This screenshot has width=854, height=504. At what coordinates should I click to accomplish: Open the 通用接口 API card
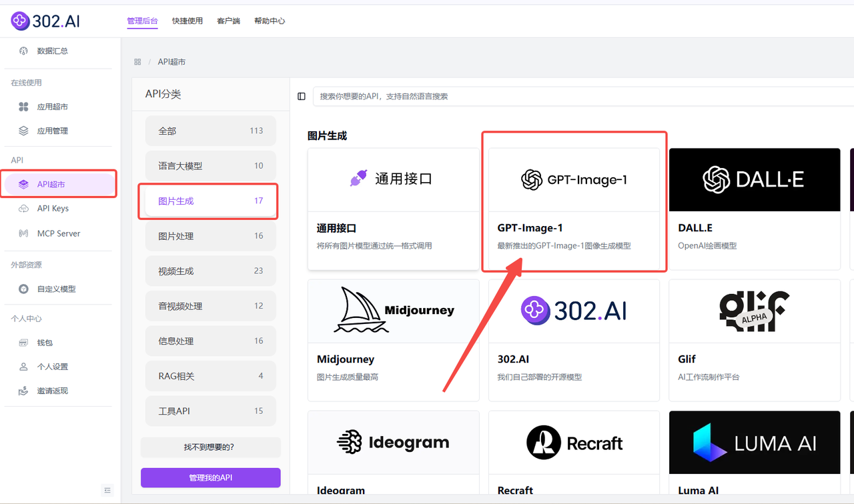tap(394, 209)
